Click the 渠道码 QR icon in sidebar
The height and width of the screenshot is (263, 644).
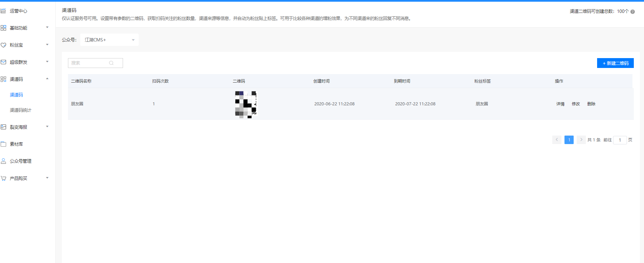pos(3,79)
